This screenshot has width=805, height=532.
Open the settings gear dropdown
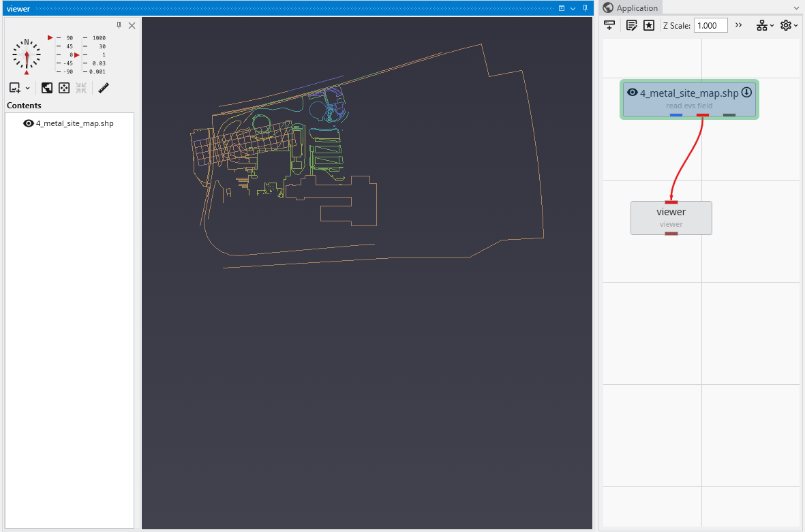[x=789, y=25]
